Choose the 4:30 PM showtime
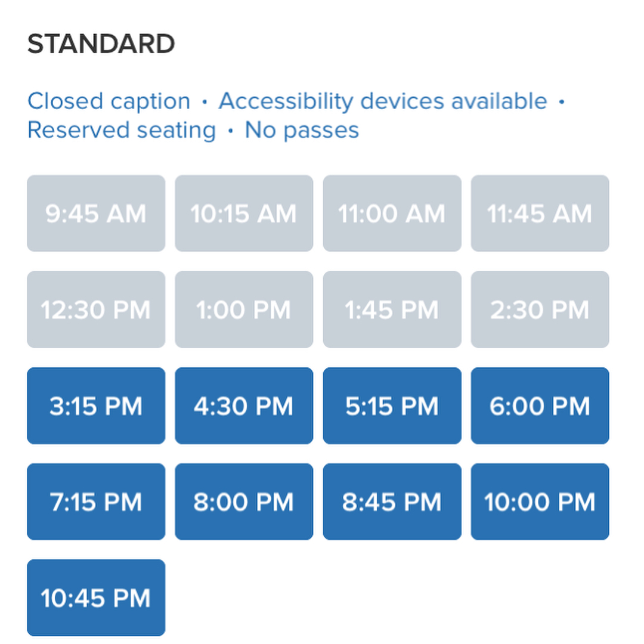The height and width of the screenshot is (644, 644). click(x=244, y=406)
